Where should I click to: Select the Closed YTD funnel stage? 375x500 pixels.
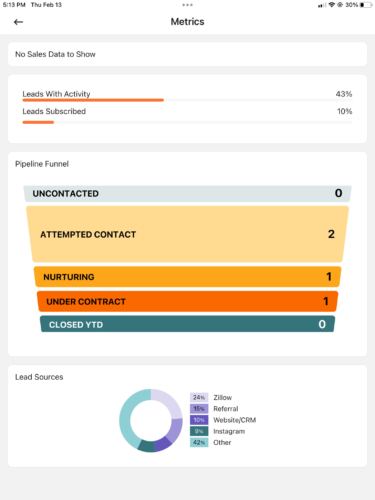187,324
